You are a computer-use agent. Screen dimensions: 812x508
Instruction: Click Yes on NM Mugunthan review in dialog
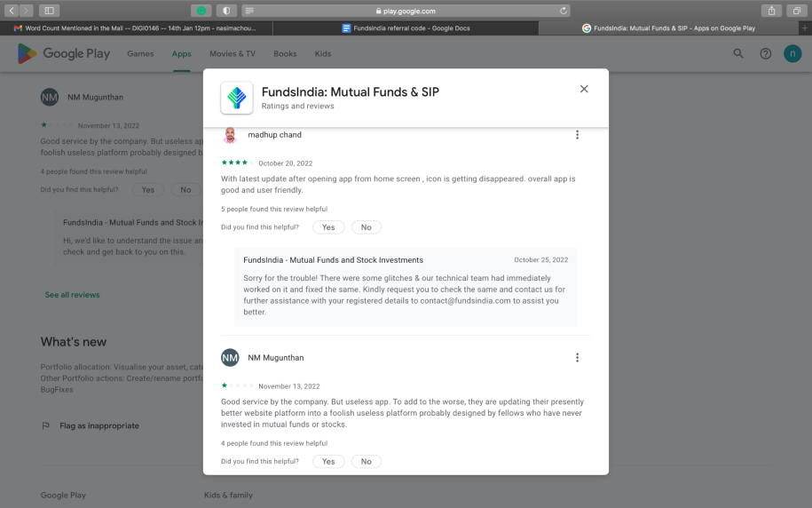[x=328, y=461]
